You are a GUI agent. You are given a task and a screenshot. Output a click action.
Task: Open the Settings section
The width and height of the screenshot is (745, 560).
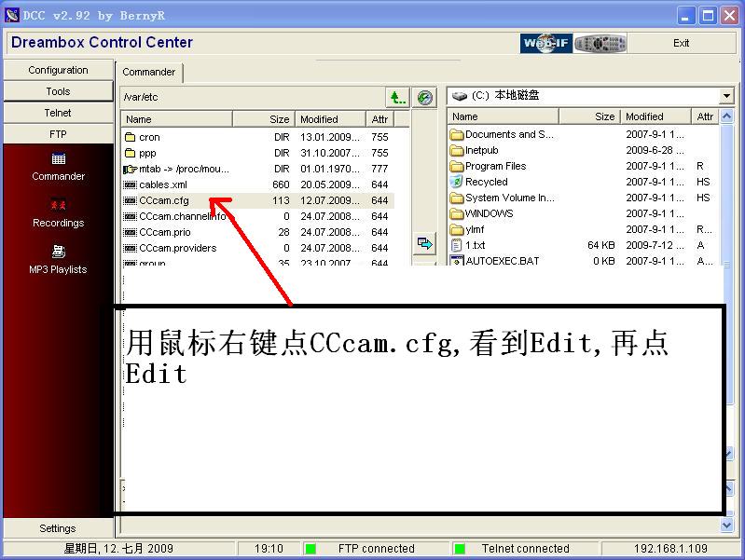click(58, 528)
